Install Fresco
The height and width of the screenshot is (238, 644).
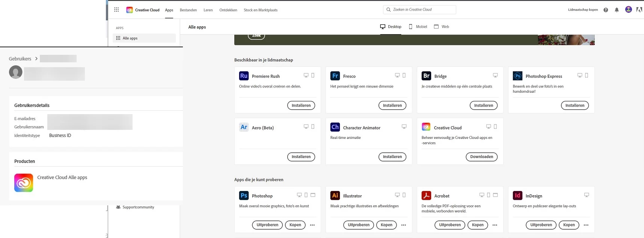[392, 105]
